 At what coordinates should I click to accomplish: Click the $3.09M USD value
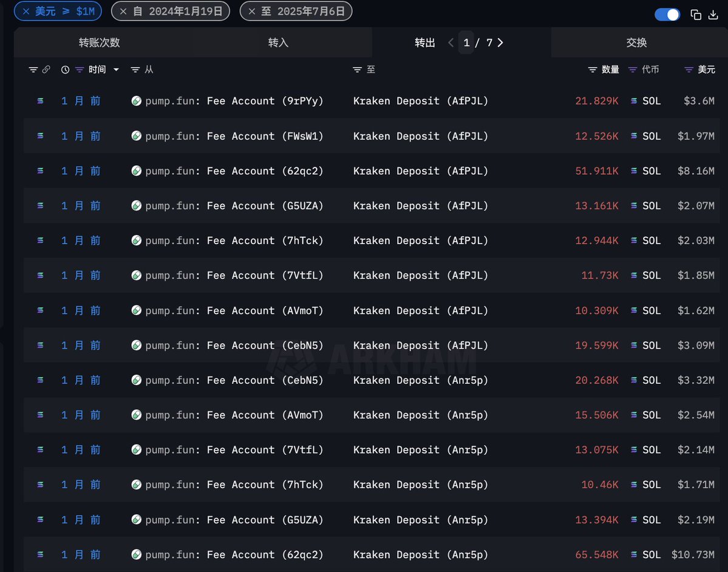(x=695, y=346)
